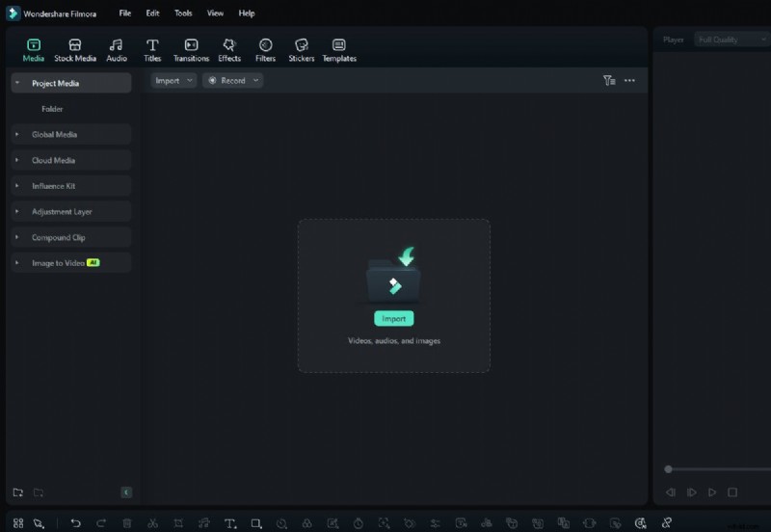Click the translate language icon in timeline toolbar

[564, 523]
